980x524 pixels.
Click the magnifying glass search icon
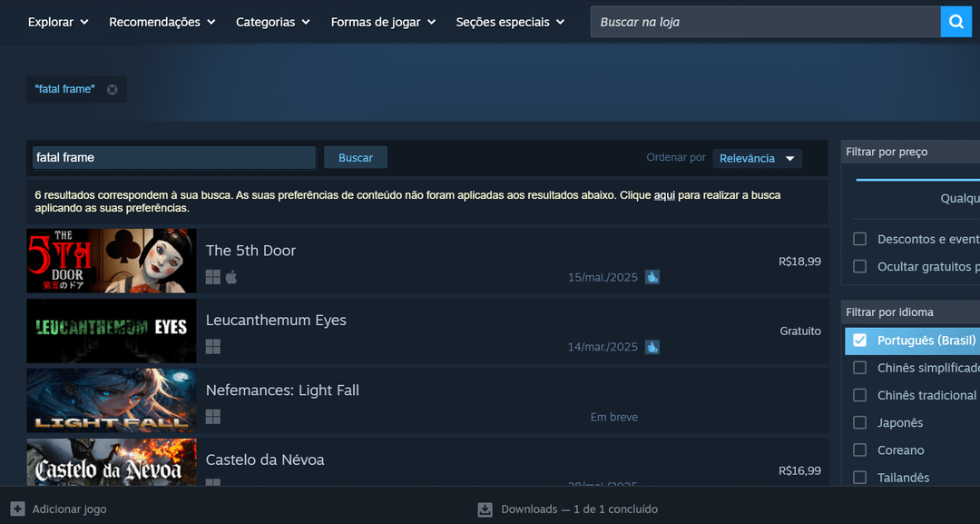(955, 22)
